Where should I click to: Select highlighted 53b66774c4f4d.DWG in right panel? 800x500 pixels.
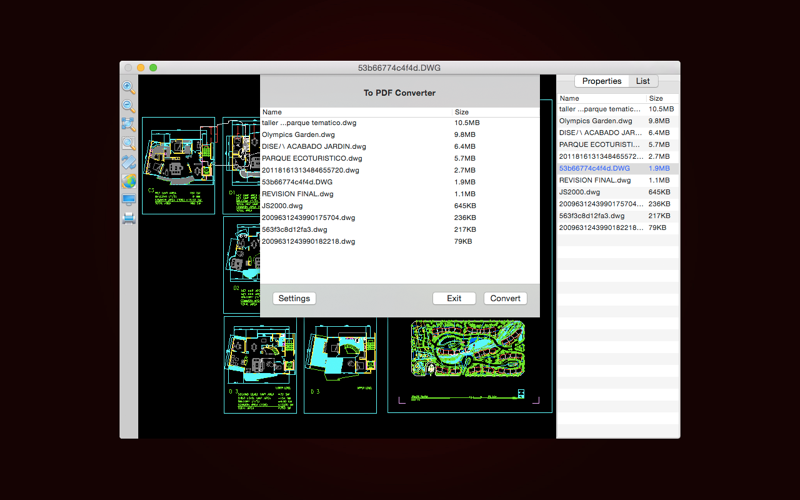[x=618, y=168]
